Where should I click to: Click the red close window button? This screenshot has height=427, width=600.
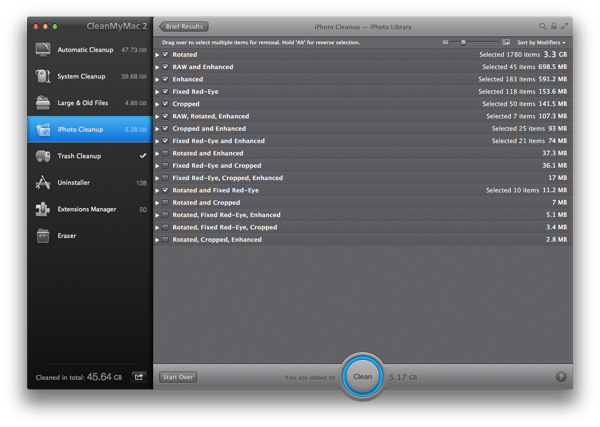(x=36, y=26)
